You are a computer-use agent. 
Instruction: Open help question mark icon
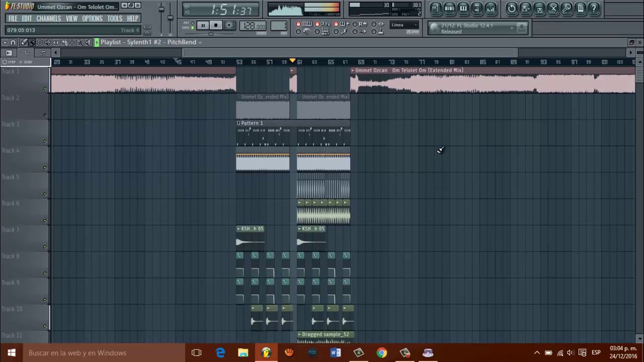point(594,8)
